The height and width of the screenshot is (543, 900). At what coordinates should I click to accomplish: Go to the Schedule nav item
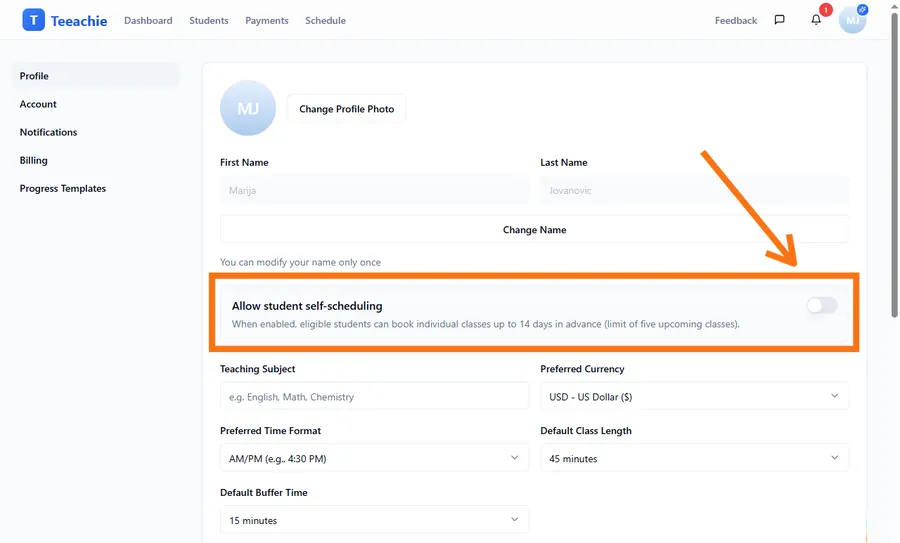click(x=325, y=21)
